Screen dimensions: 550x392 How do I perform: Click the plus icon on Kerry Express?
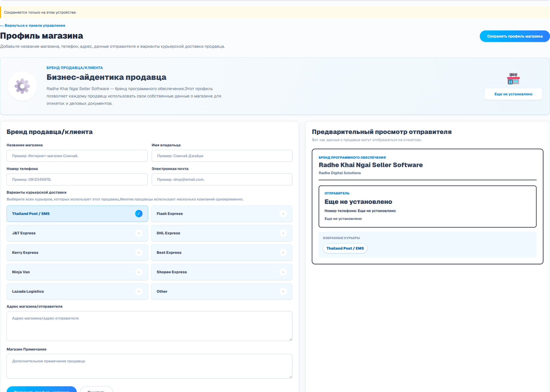[139, 253]
